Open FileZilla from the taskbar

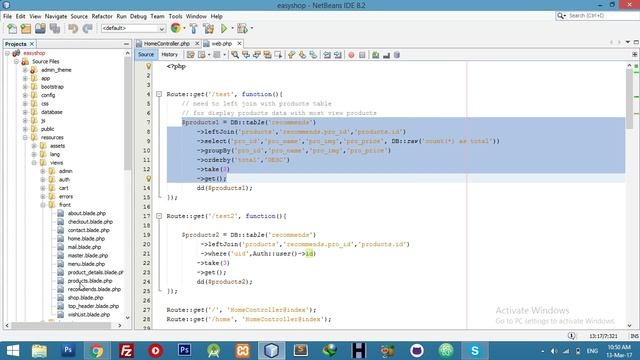coord(126,351)
